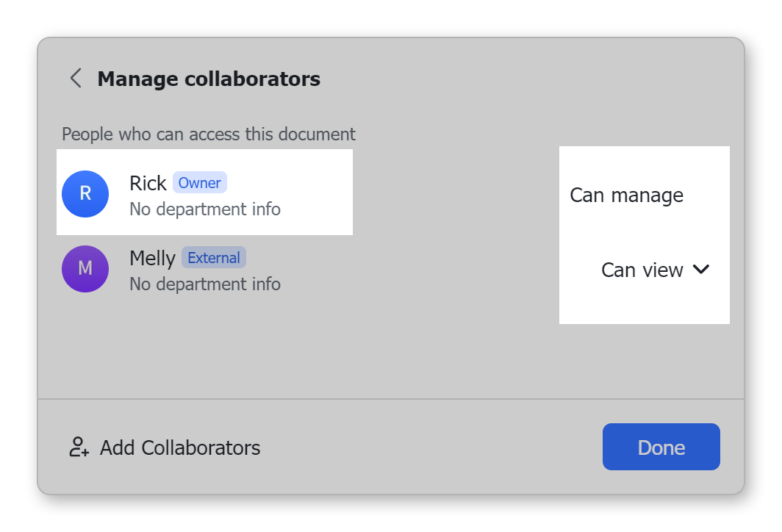Click Melly's purple avatar icon

(85, 269)
